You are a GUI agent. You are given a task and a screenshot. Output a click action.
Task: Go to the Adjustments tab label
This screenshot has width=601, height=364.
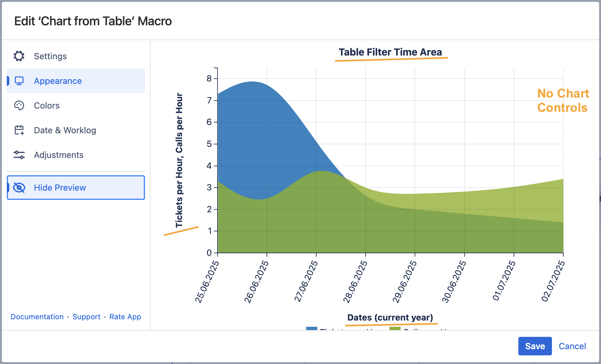(x=59, y=155)
